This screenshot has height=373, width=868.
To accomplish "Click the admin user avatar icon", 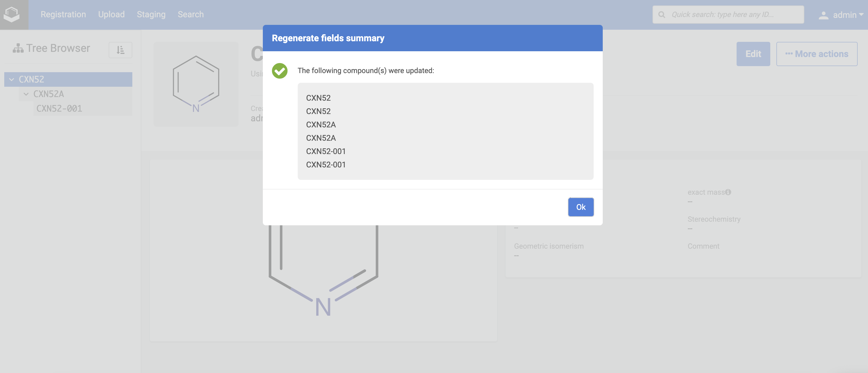I will (x=823, y=15).
